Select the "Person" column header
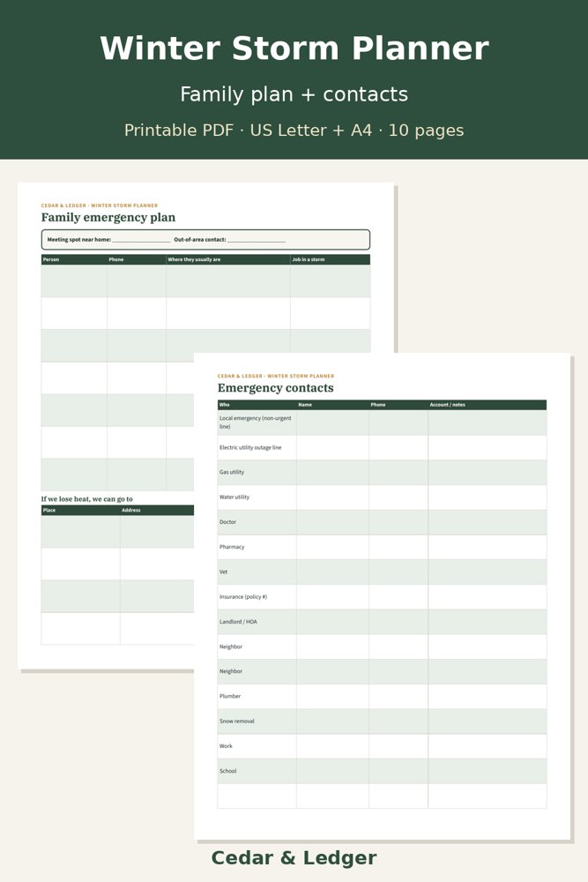The height and width of the screenshot is (882, 588). [x=51, y=259]
